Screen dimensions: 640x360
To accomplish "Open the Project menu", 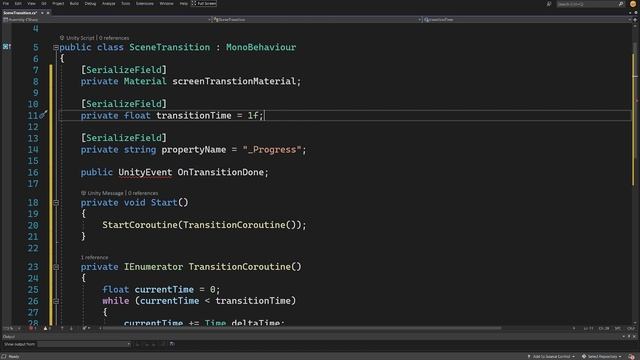I will coord(58,3).
